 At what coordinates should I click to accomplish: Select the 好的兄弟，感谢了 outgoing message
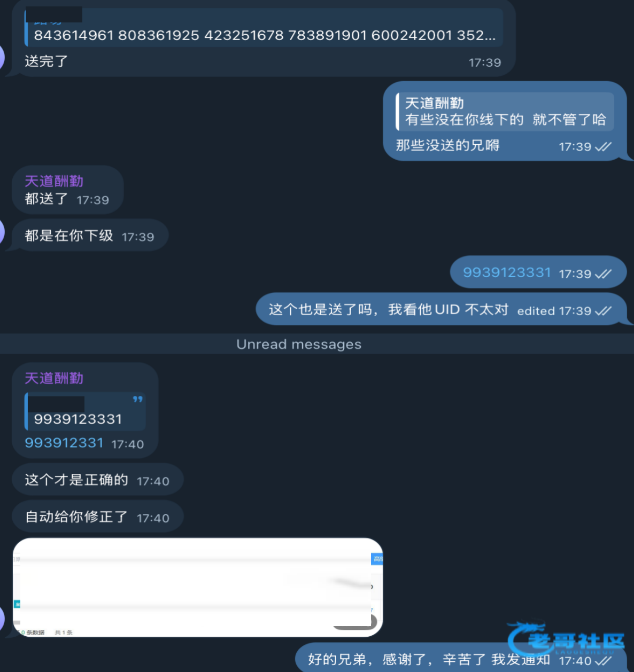[x=461, y=658]
